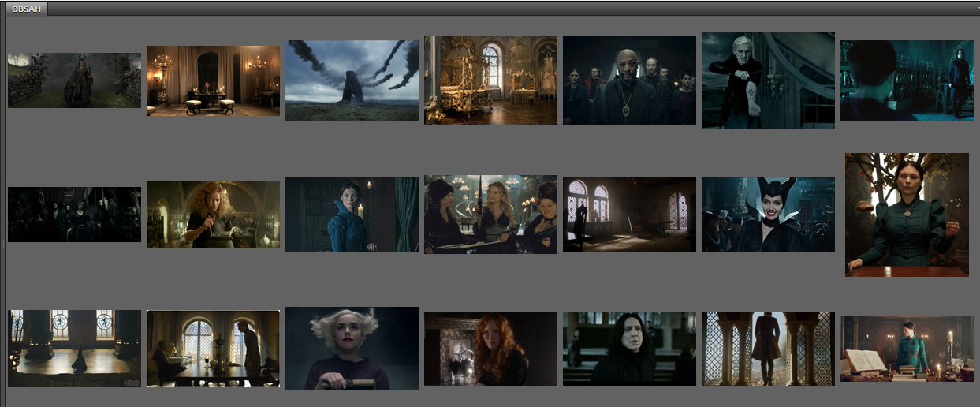Open woman at desk with open book thumbnail

[907, 349]
